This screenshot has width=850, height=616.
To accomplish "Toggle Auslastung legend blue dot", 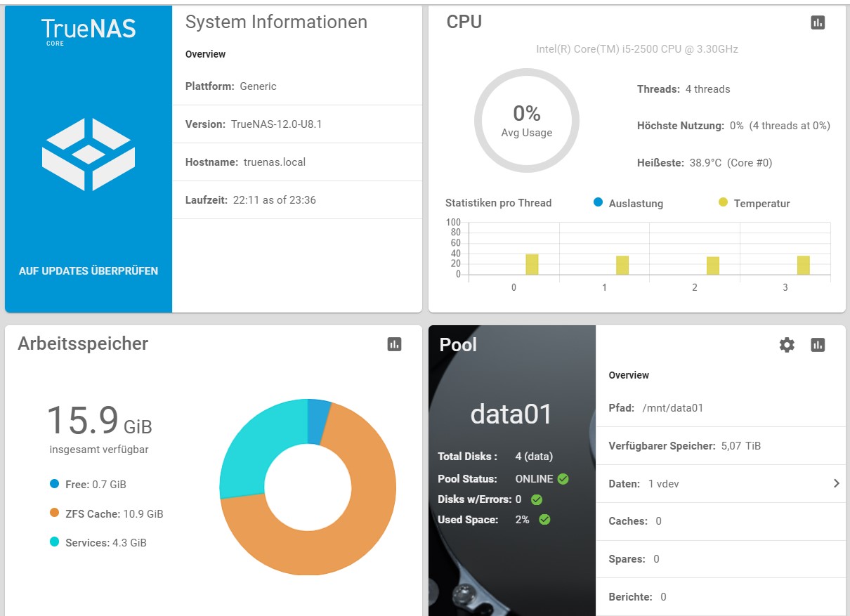I will tap(599, 202).
